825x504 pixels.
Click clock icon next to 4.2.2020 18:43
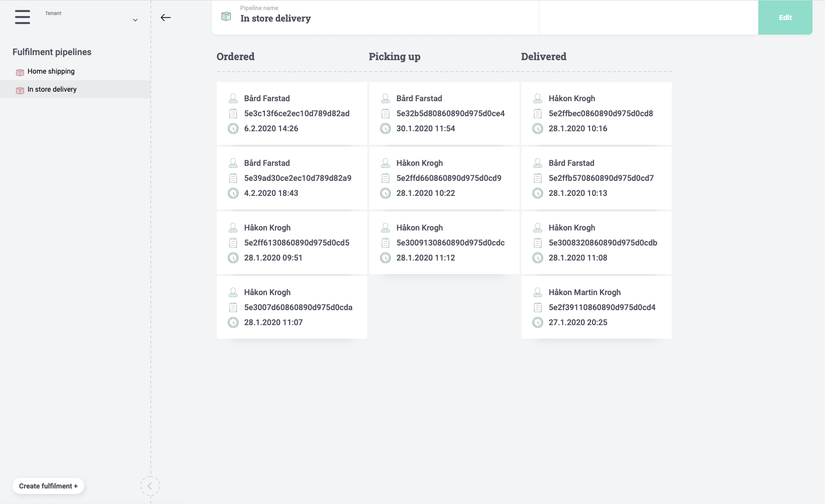click(x=233, y=193)
